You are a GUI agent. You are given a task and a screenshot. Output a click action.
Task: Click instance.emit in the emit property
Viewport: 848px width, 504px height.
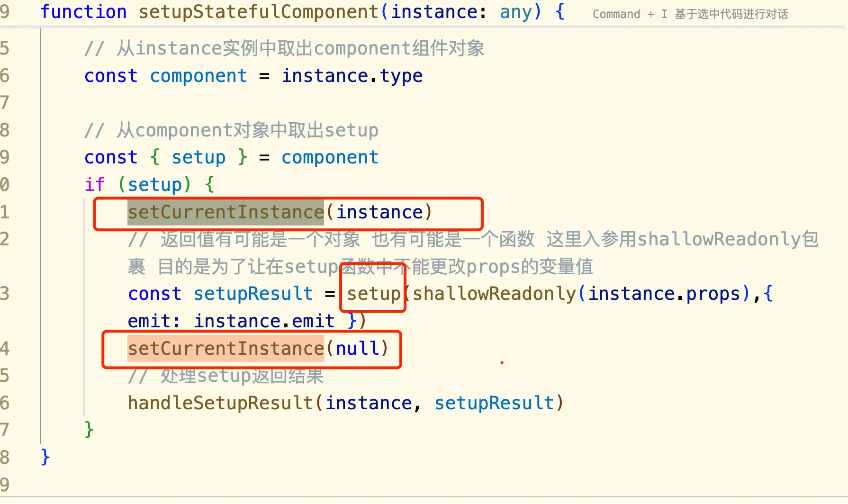coord(264,321)
